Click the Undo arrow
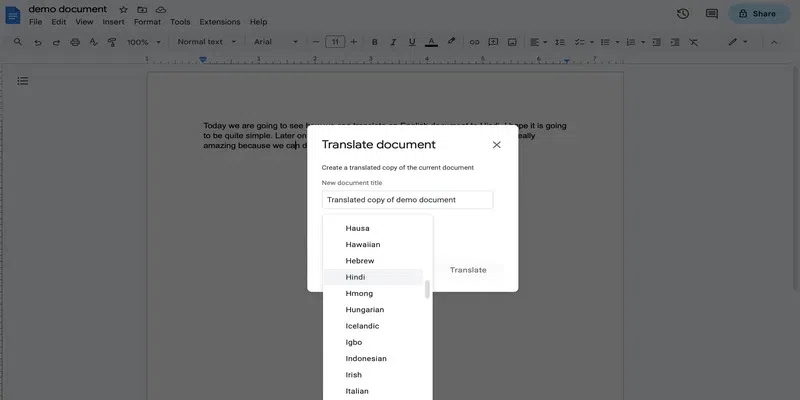800x400 pixels. (38, 42)
